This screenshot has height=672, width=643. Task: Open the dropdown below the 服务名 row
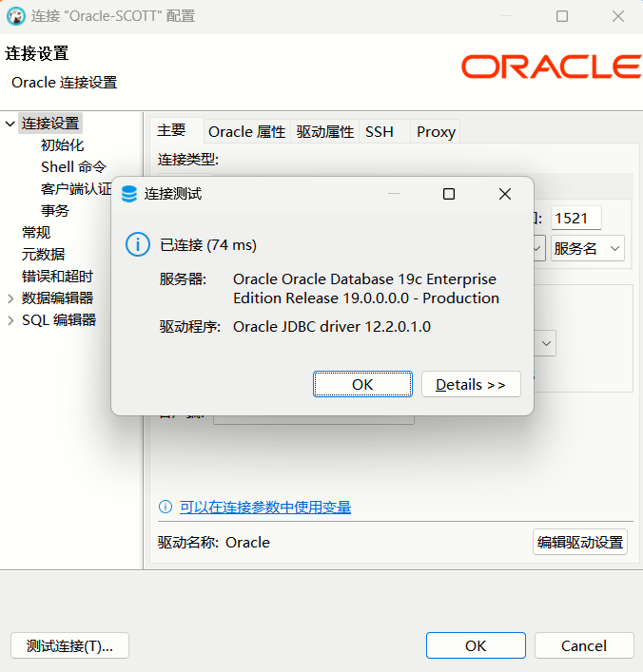pos(546,343)
